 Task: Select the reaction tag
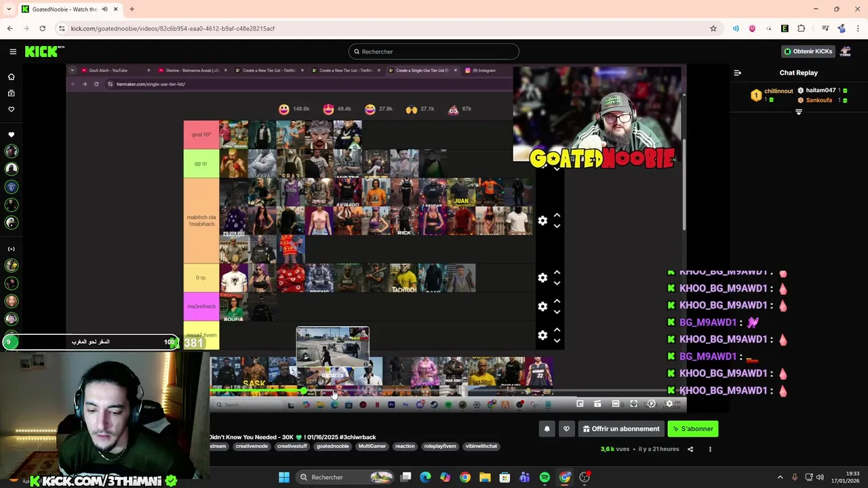(405, 446)
